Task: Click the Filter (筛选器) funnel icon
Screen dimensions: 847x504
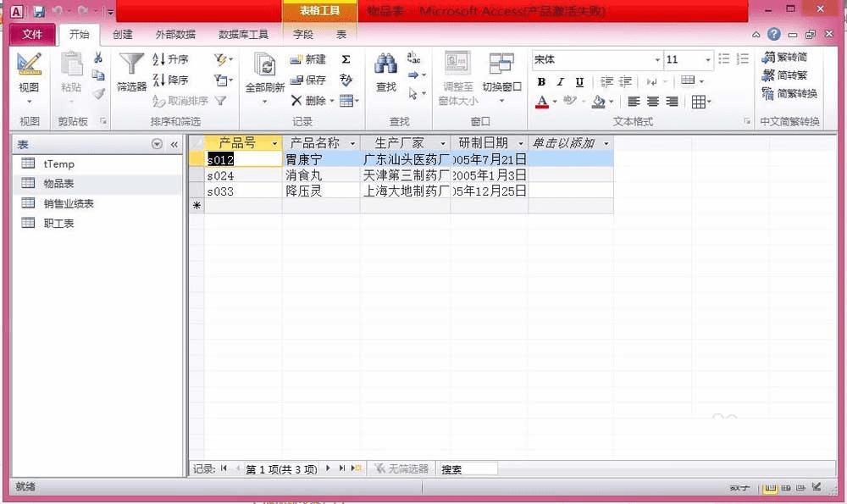Action: [x=131, y=65]
